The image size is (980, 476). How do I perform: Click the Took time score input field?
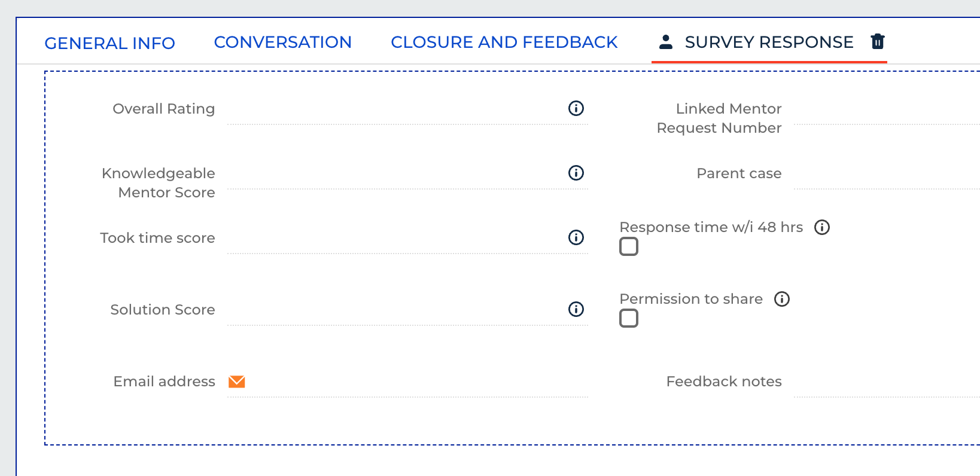click(395, 239)
